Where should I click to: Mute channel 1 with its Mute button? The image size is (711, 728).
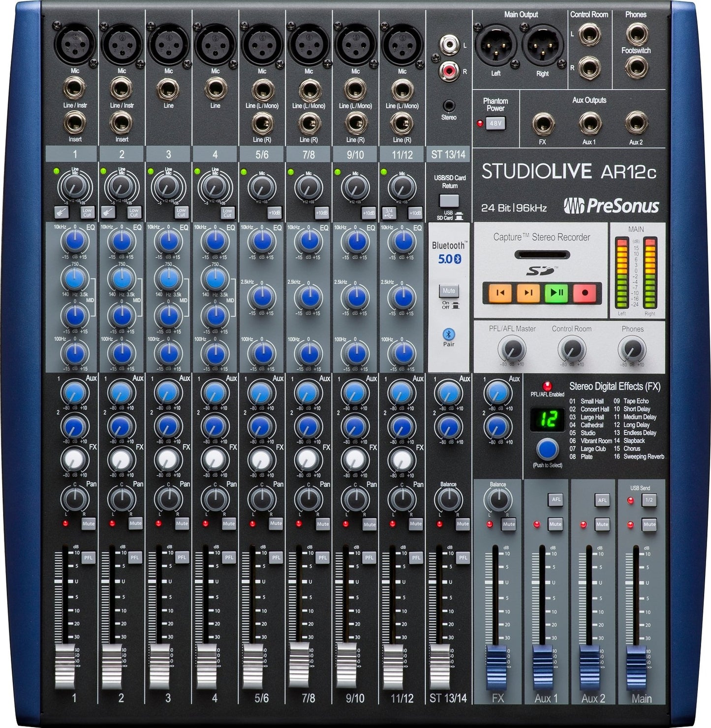tap(89, 524)
